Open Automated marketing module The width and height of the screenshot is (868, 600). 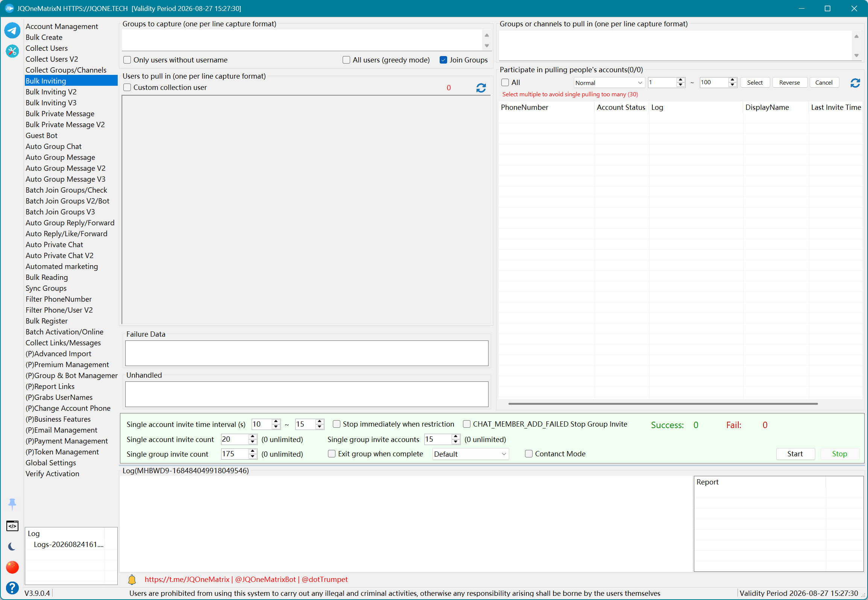pyautogui.click(x=62, y=266)
